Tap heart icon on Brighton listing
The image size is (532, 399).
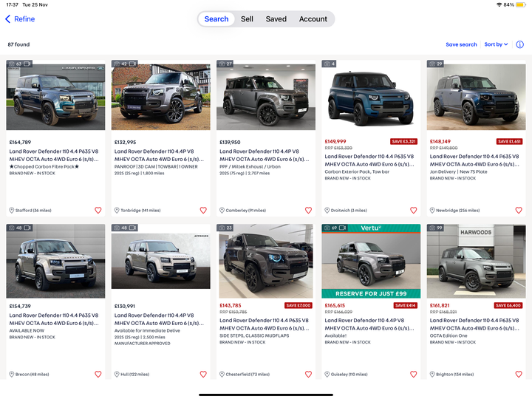tap(519, 375)
